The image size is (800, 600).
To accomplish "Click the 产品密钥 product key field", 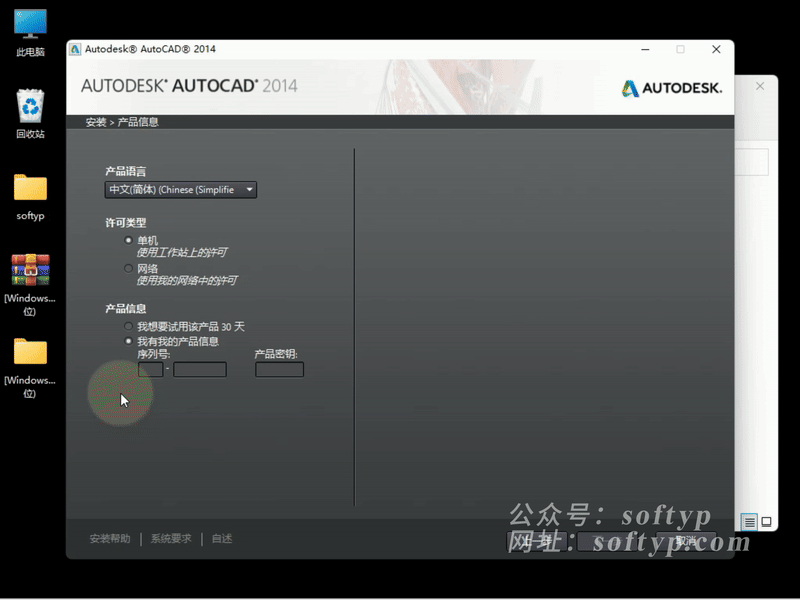I will [x=280, y=369].
